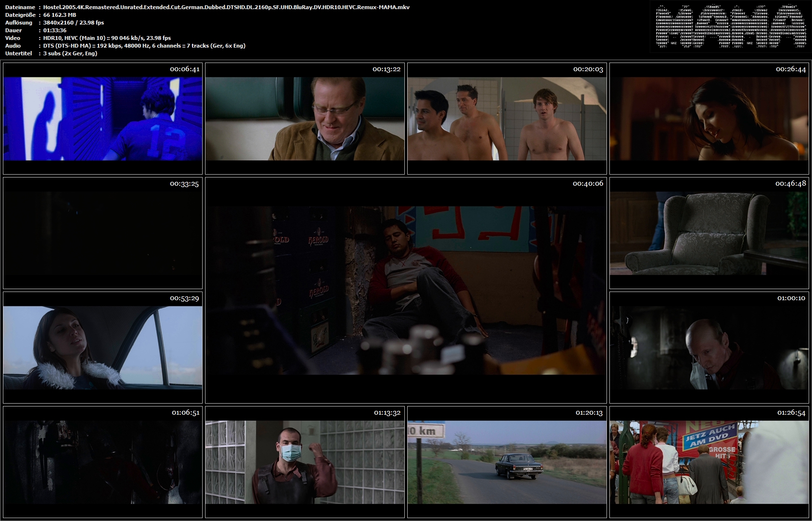812x521 pixels.
Task: Click the file name ending in MAMA.mkv
Action: click(226, 7)
